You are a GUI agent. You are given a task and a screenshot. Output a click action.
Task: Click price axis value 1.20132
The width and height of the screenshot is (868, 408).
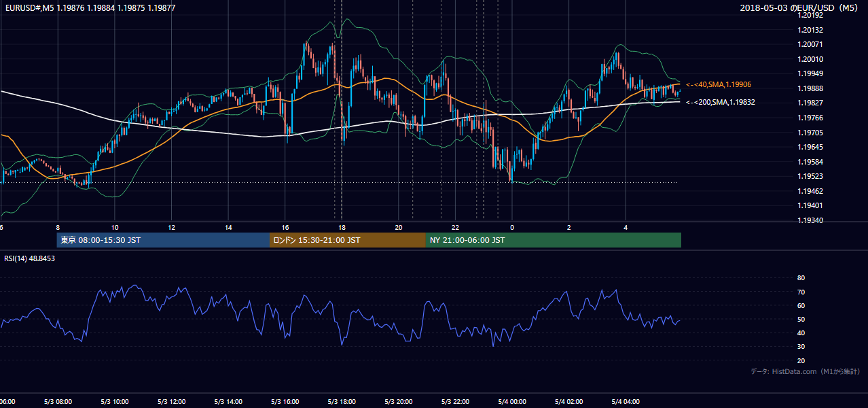click(811, 30)
